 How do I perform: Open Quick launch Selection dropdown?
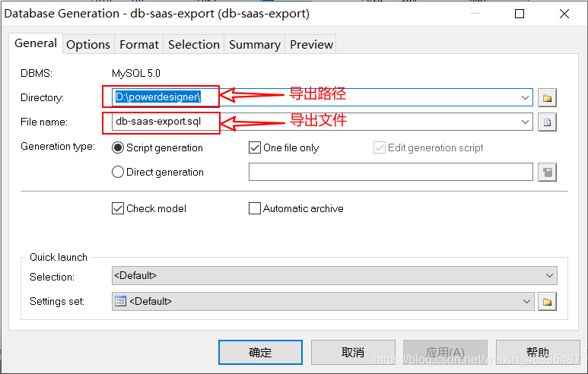(x=335, y=276)
